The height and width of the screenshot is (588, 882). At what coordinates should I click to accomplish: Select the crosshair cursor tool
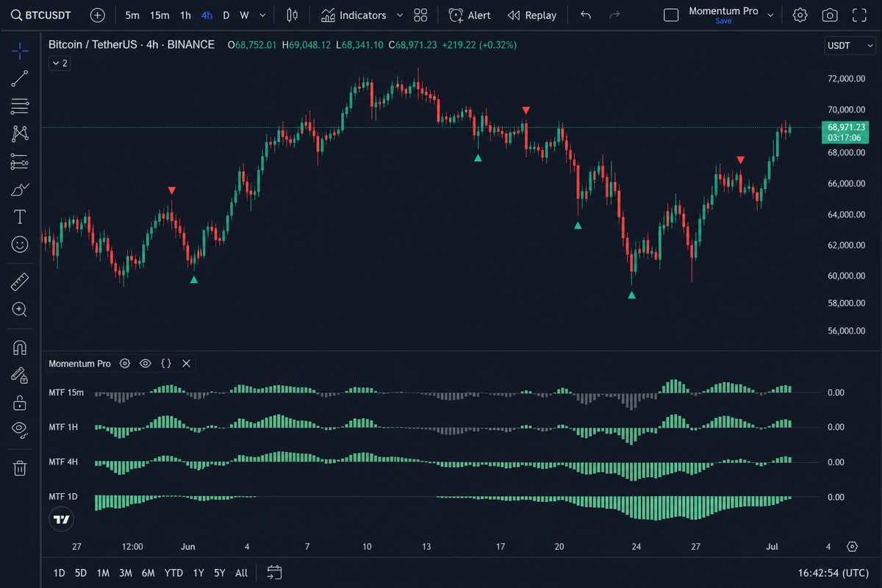tap(20, 50)
